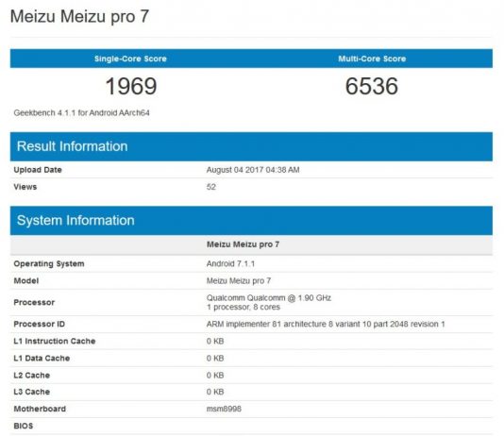The width and height of the screenshot is (504, 436).
Task: Click the System Information section header
Action: 76,221
